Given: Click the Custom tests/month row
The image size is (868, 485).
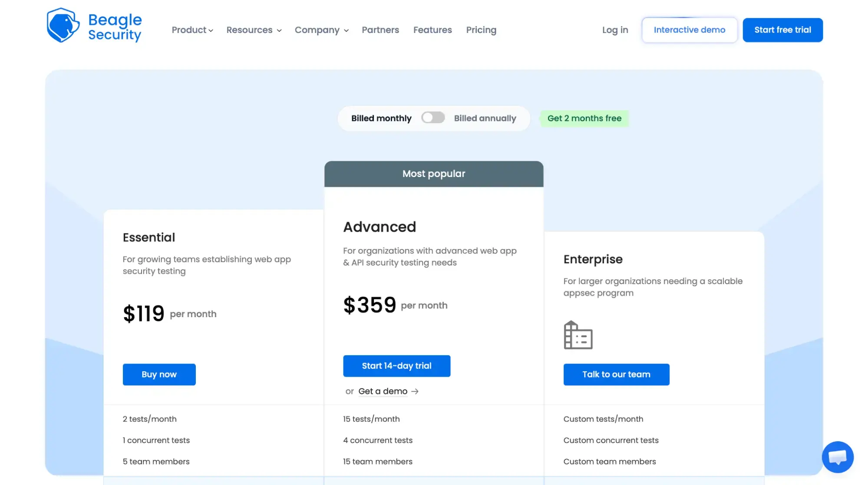Looking at the screenshot, I should (x=603, y=419).
